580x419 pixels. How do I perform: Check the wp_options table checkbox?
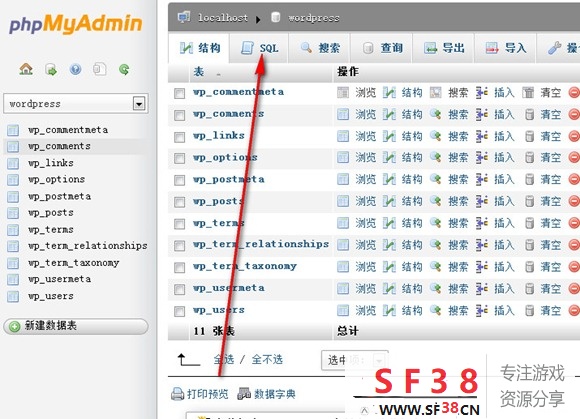point(179,159)
